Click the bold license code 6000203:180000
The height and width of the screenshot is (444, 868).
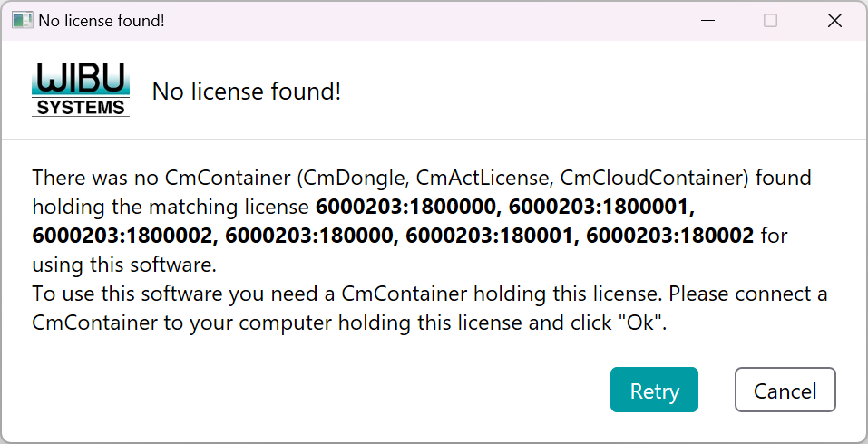point(309,236)
